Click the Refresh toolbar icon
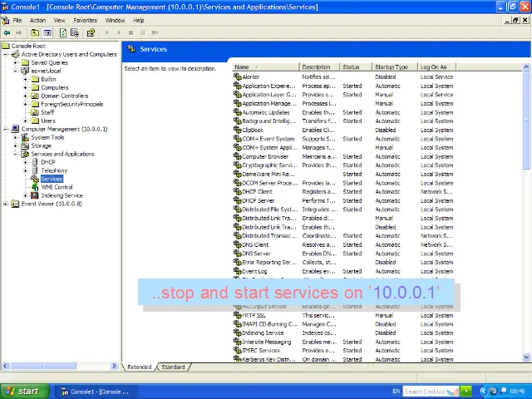The width and height of the screenshot is (532, 399). 62,33
